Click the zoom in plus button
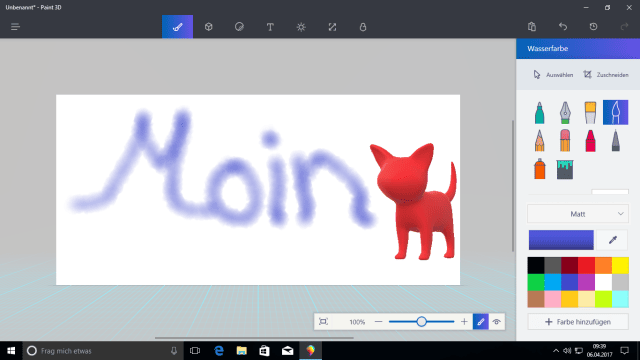The height and width of the screenshot is (360, 640). click(464, 322)
